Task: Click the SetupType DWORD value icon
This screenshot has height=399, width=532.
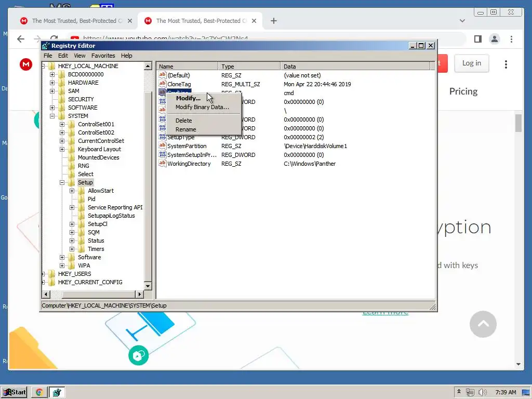Action: coord(163,137)
